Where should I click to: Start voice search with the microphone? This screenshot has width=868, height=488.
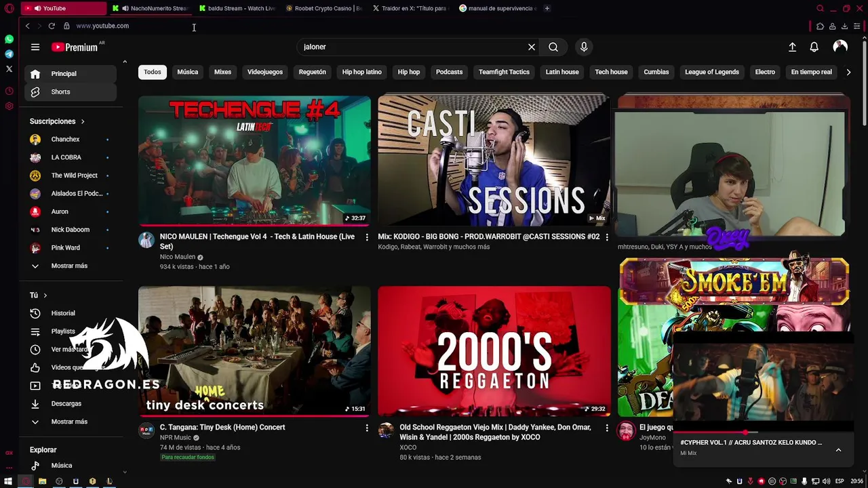[584, 47]
